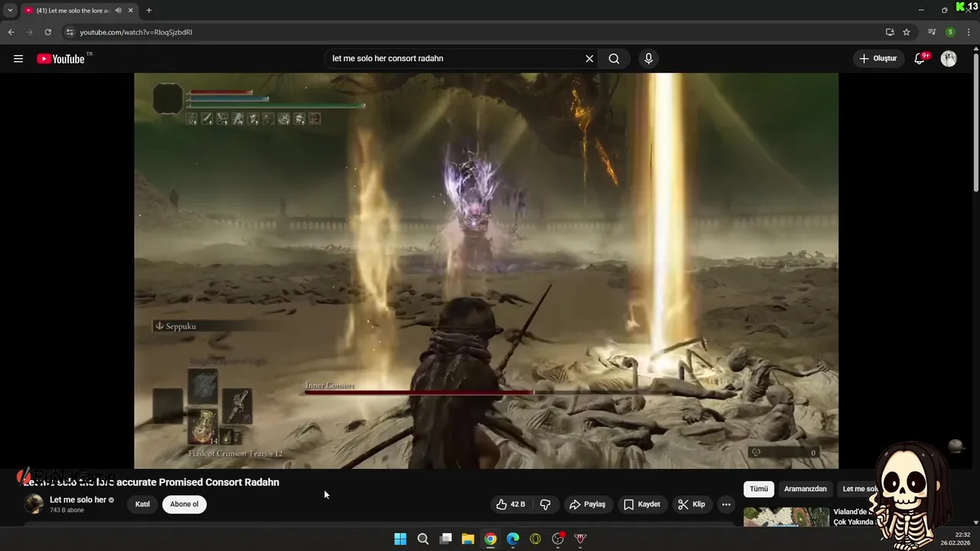980x551 pixels.
Task: Click the video player area
Action: [486, 270]
